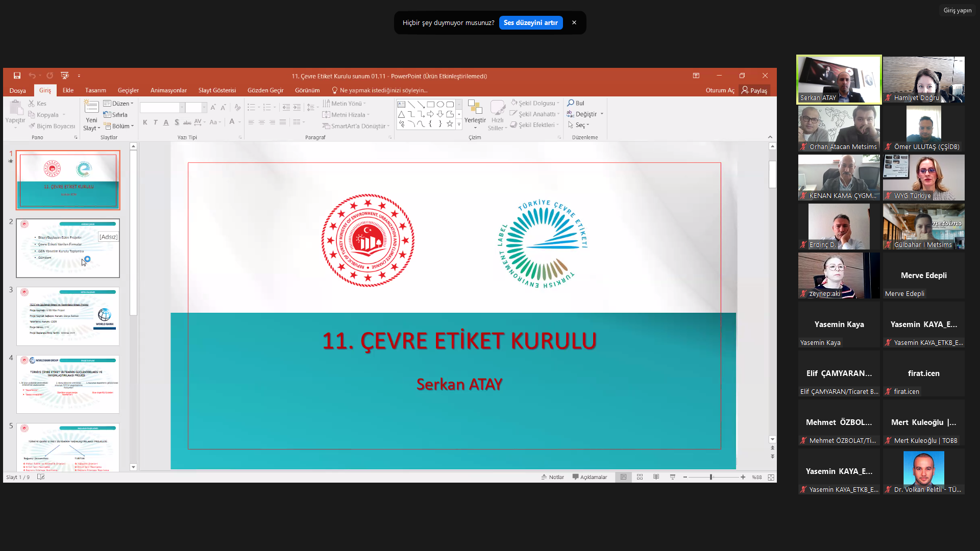Toggle underline (A) formatting
The height and width of the screenshot is (551, 980).
coord(166,122)
